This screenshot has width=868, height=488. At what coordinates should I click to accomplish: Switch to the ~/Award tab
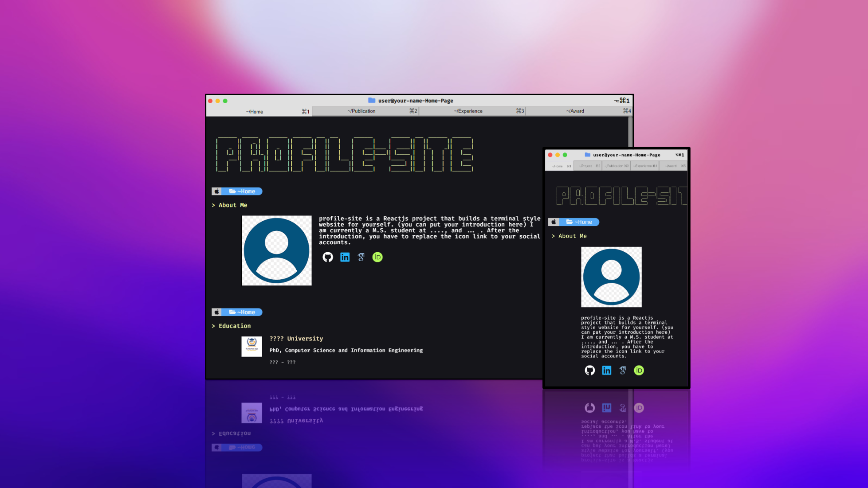pyautogui.click(x=575, y=111)
